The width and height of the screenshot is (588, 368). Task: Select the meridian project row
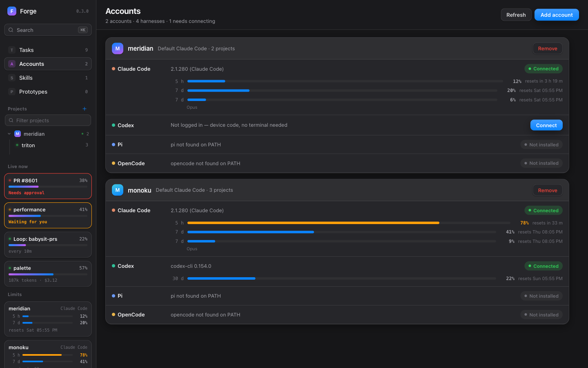coord(48,134)
